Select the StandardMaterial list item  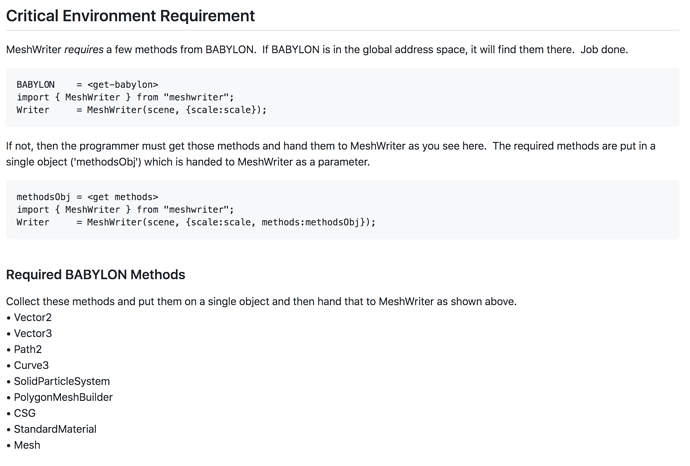pyautogui.click(x=55, y=429)
